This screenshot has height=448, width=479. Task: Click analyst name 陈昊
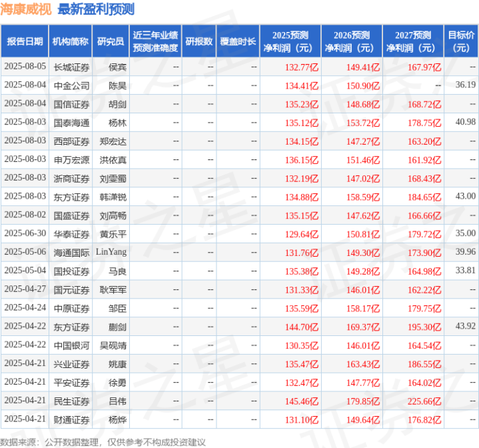click(x=117, y=86)
